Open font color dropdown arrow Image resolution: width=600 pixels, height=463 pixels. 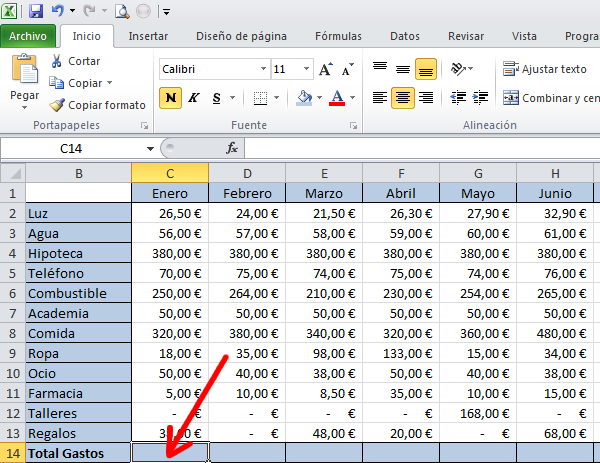pos(352,98)
